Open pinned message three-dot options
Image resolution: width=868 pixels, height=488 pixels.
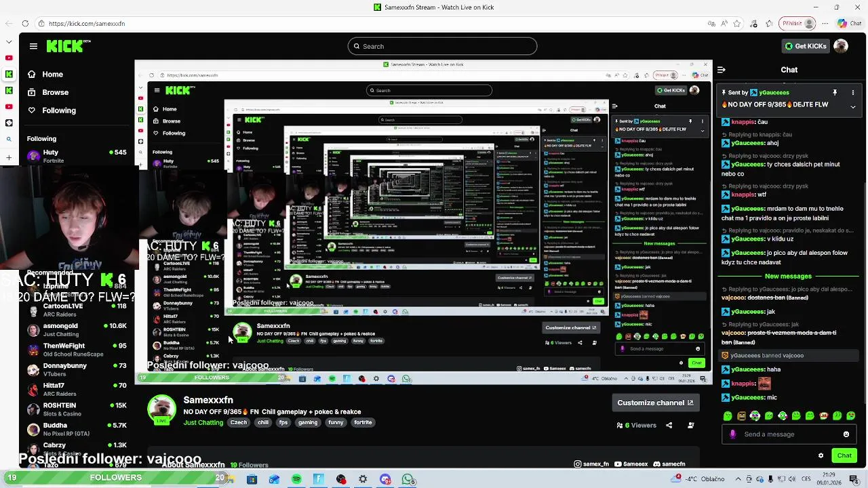(x=853, y=93)
